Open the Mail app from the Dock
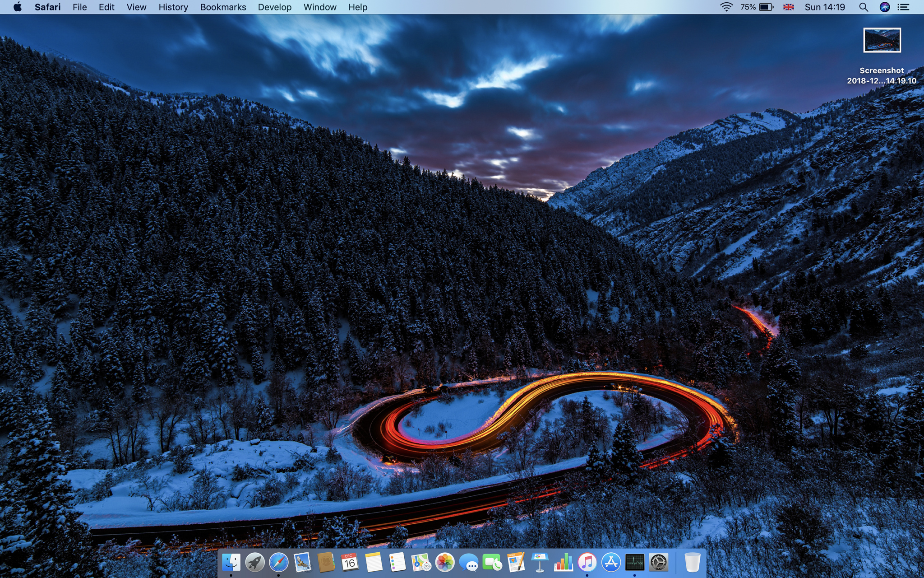 point(302,562)
